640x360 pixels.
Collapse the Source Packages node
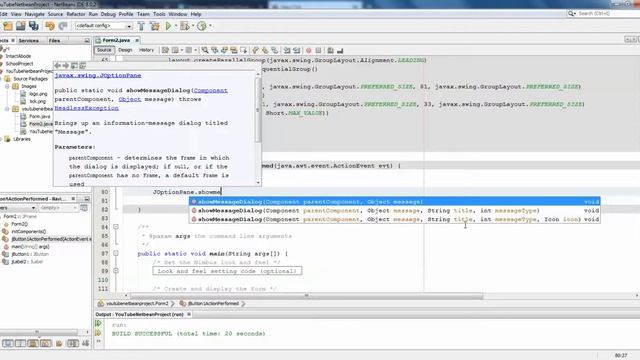click(1, 79)
